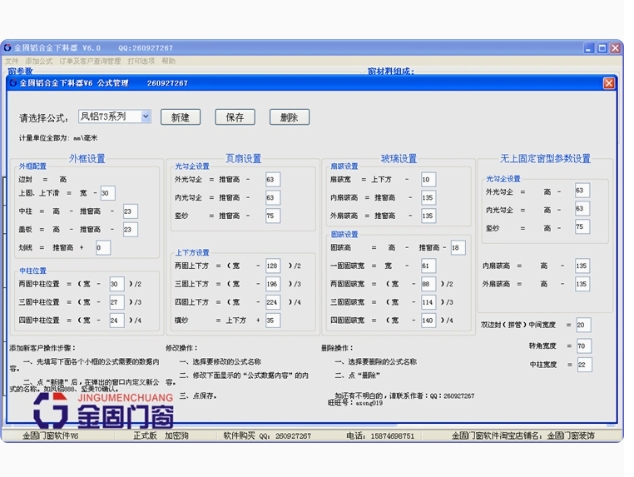The image size is (634, 477).
Task: Edit 内扇玻高 field in 无上固定窗型参数设置 panel
Action: click(582, 266)
